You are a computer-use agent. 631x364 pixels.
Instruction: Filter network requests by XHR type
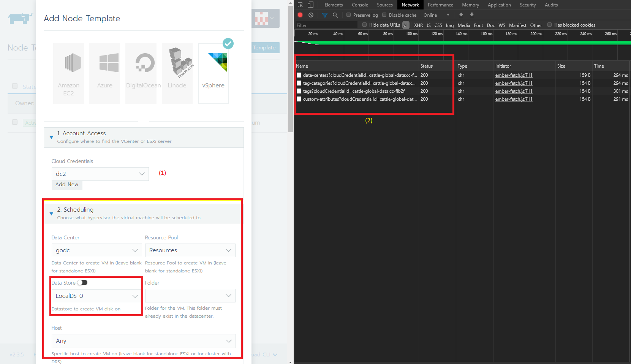[x=418, y=25]
